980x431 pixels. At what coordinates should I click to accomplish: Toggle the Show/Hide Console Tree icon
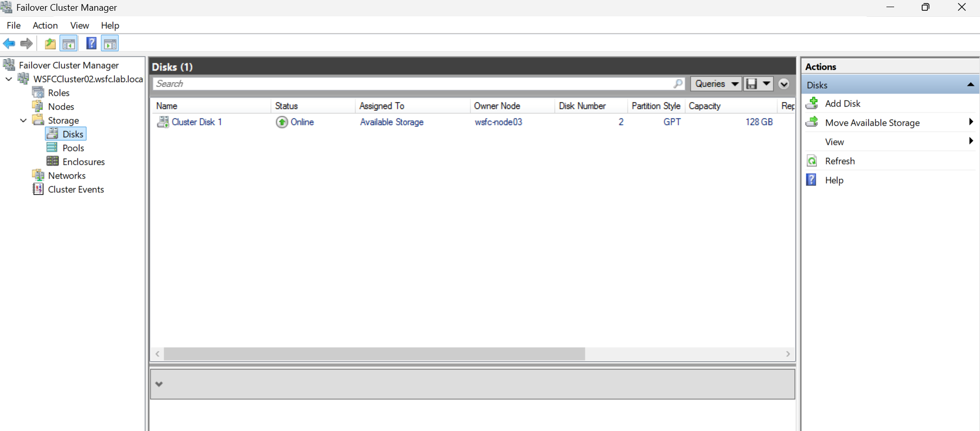click(x=69, y=44)
